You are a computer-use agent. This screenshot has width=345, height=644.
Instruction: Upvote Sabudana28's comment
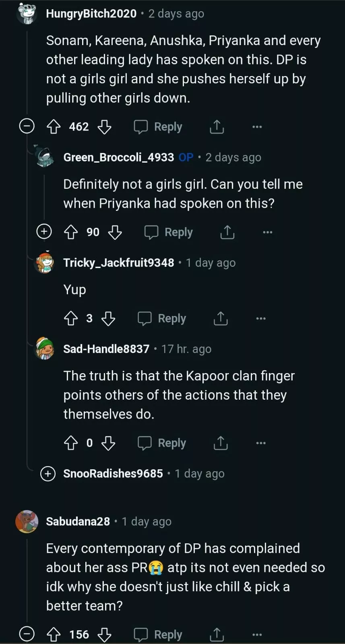coord(54,635)
